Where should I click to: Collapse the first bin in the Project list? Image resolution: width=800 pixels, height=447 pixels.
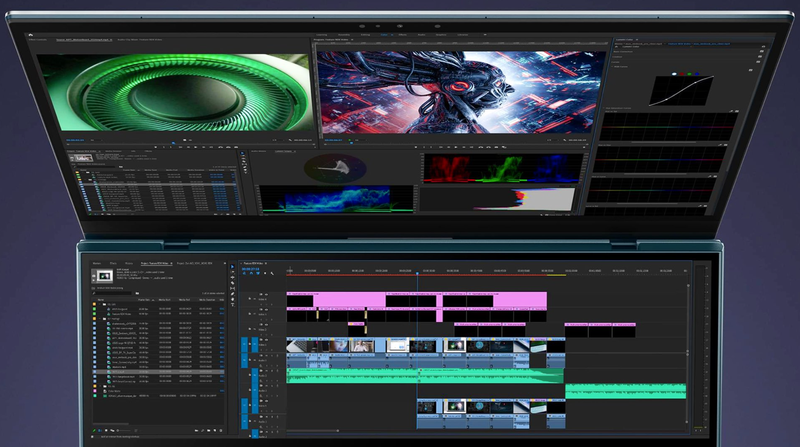click(100, 304)
